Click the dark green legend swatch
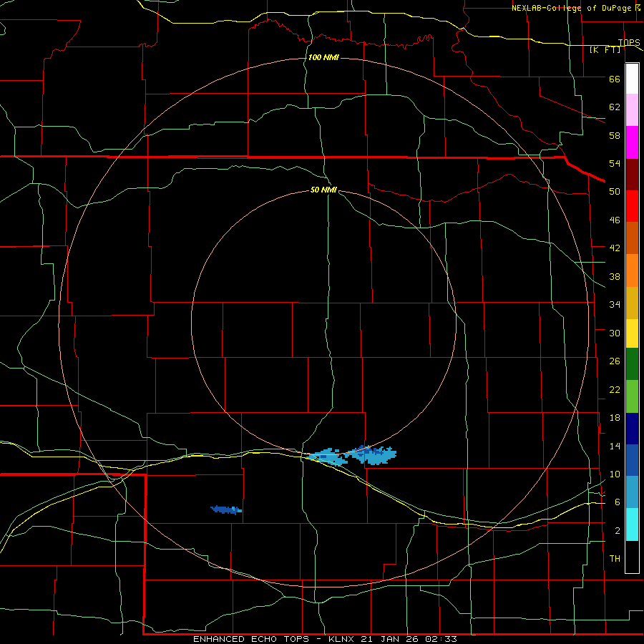Screen dimensions: 644x644 (632, 364)
